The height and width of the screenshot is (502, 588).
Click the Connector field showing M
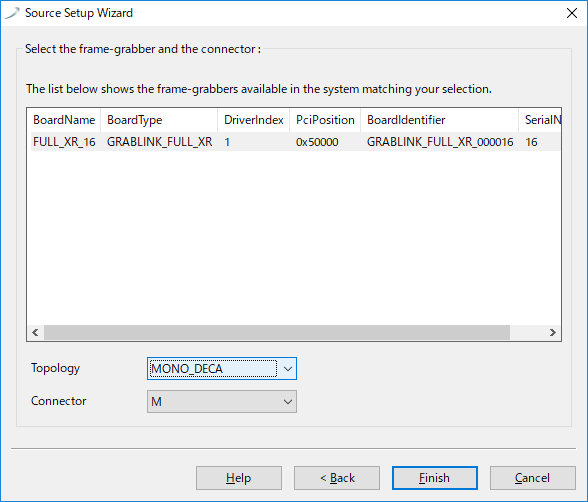point(222,402)
